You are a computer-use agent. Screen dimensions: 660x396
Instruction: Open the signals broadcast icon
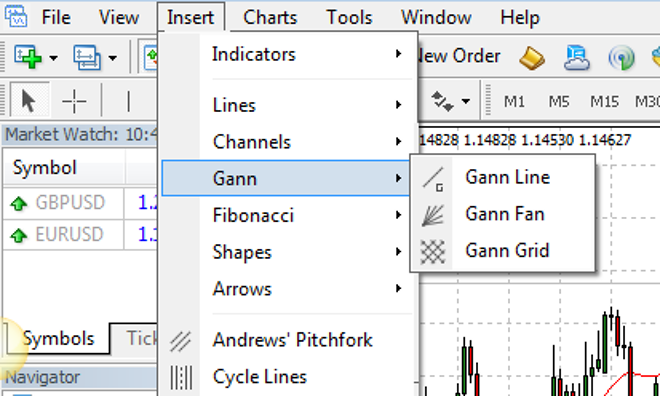click(622, 57)
